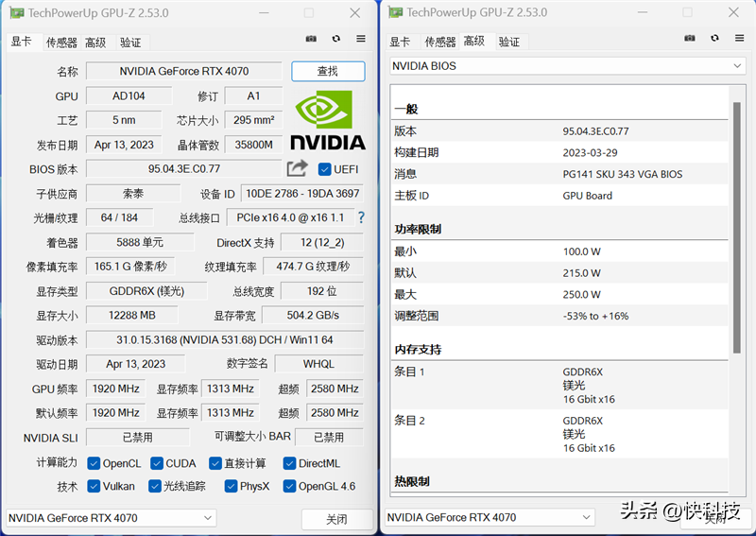
Task: Click the BIOS export share icon
Action: (x=297, y=168)
